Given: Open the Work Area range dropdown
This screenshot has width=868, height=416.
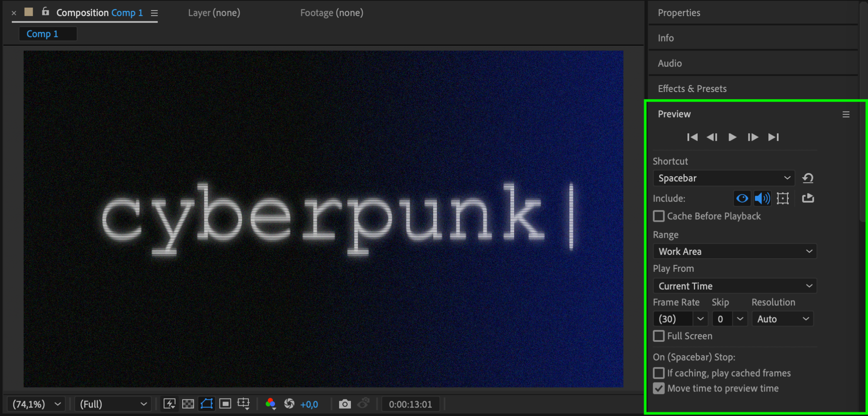Looking at the screenshot, I should coord(734,251).
